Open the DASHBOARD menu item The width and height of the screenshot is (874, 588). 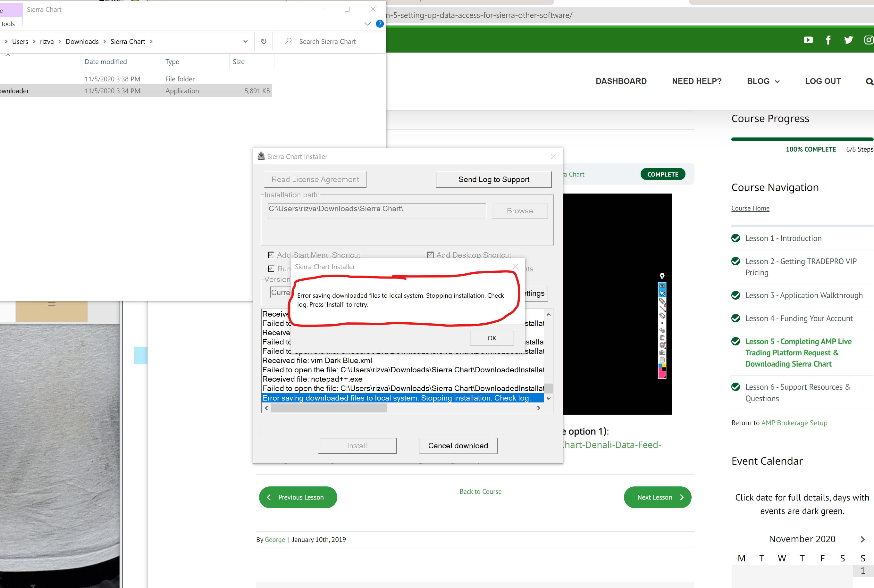621,81
